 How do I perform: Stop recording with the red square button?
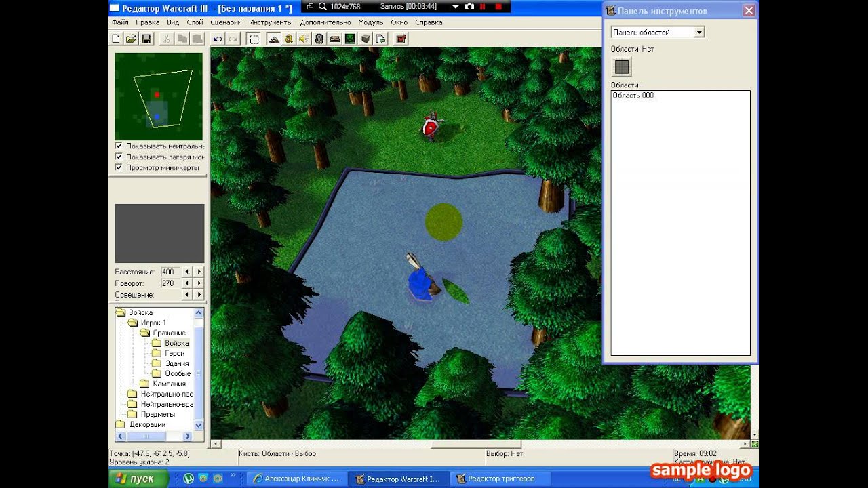point(498,7)
